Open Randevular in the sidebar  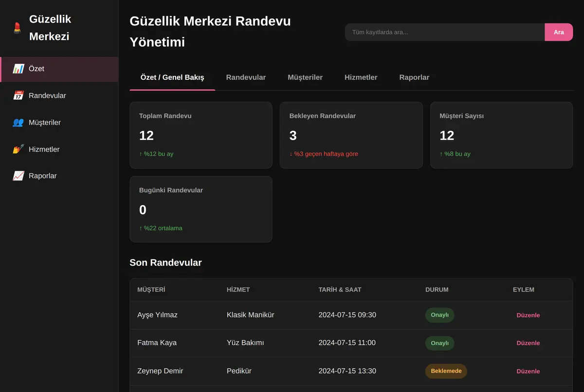click(x=59, y=96)
